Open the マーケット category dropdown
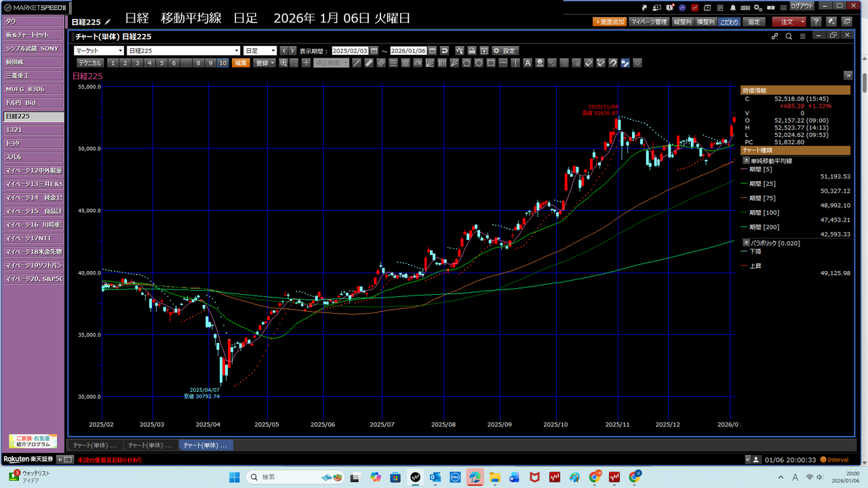 click(99, 51)
